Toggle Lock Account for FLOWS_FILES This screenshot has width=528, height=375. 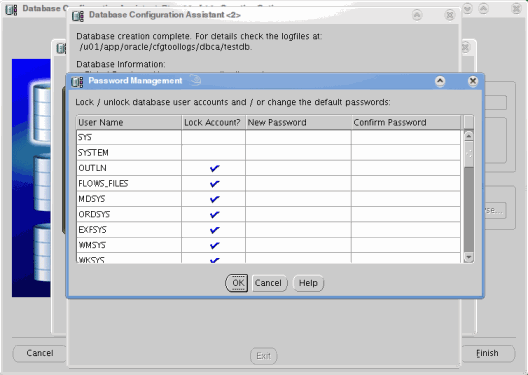point(214,184)
